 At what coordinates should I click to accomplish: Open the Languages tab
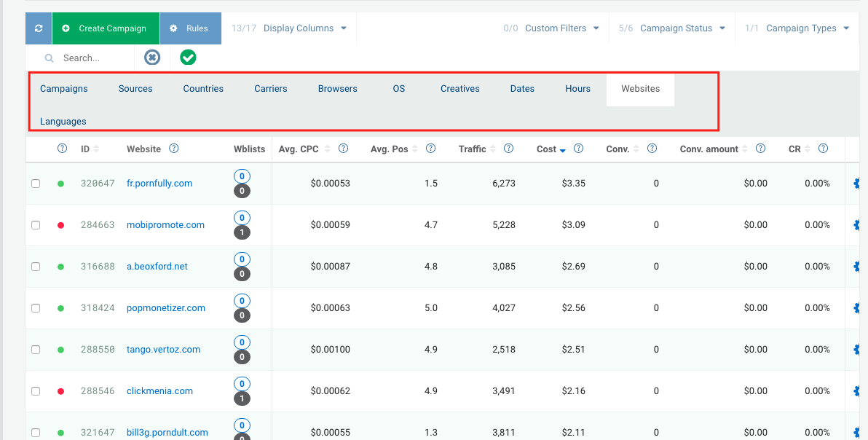(63, 121)
